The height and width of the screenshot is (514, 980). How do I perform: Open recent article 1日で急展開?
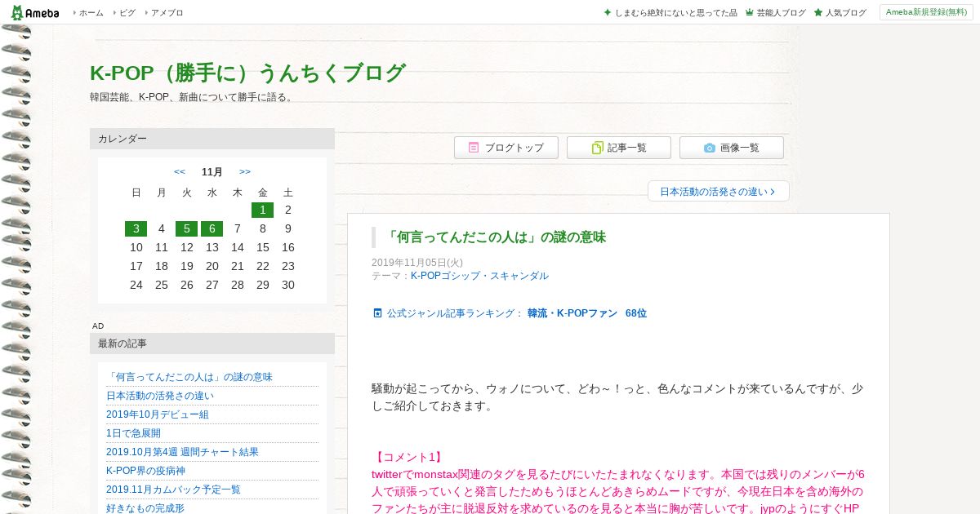[133, 433]
